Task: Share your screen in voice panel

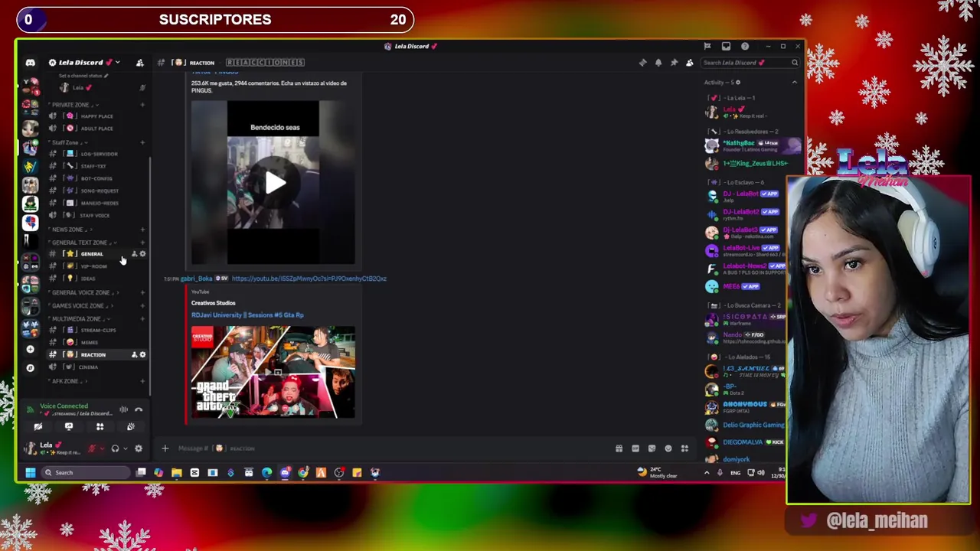Action: tap(69, 427)
